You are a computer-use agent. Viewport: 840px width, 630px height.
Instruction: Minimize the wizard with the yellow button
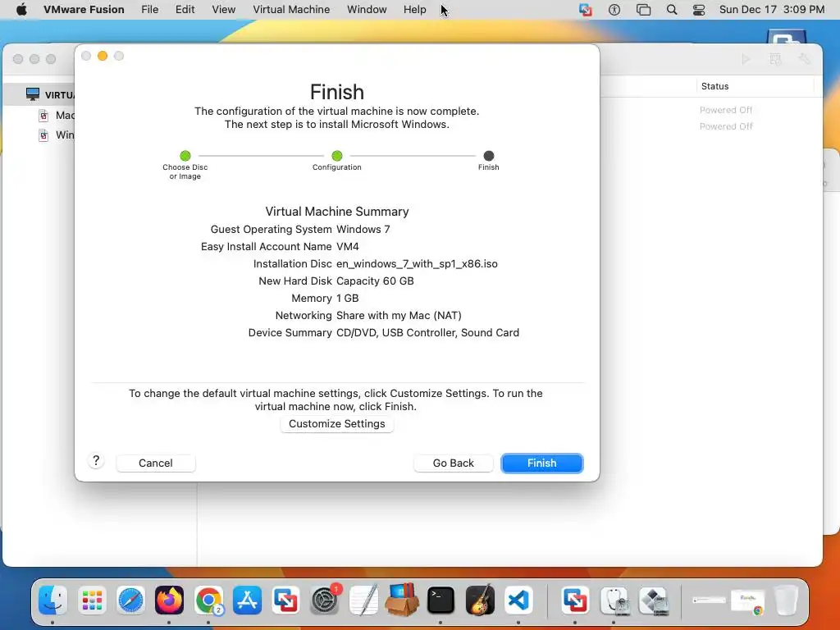pos(103,56)
